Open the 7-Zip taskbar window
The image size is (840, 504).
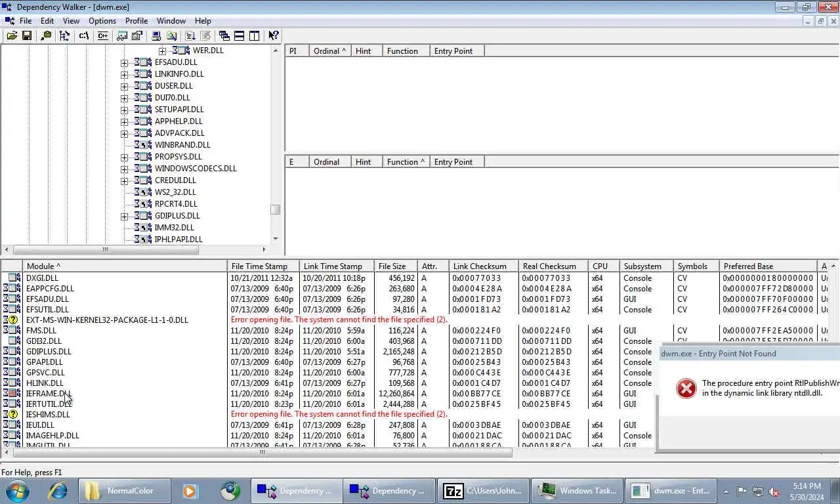(484, 490)
